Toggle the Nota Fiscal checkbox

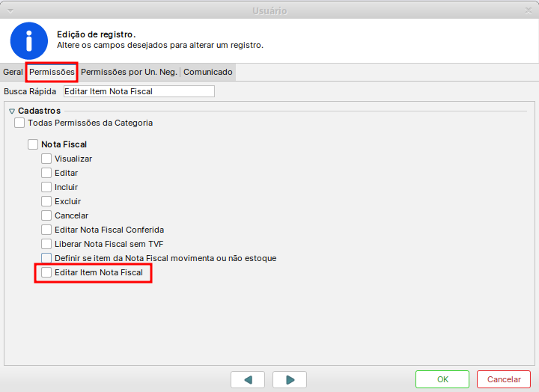(33, 144)
